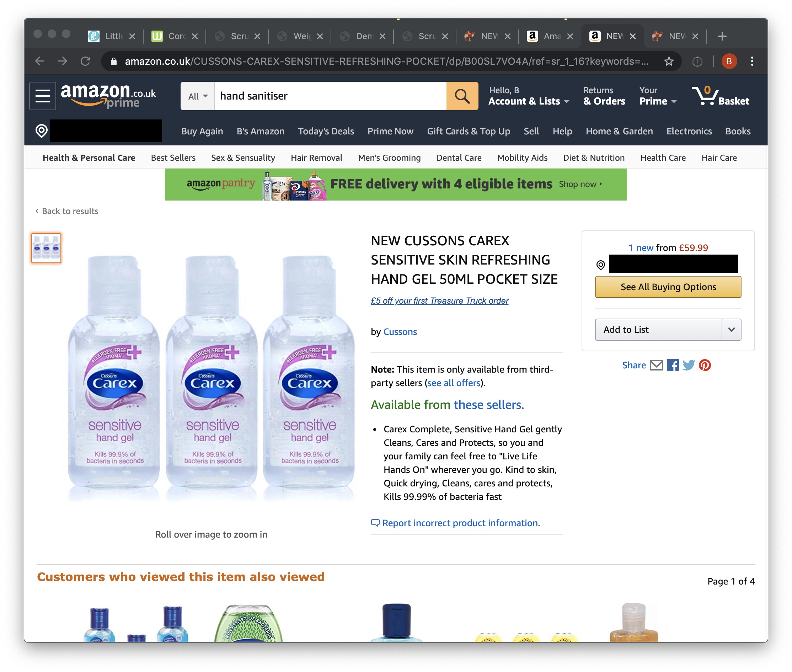Click the Amazon.co.uk prime logo

pyautogui.click(x=108, y=96)
